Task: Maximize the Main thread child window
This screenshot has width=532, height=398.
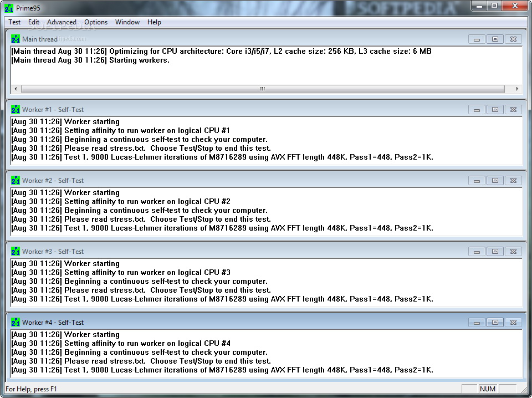Action: tap(495, 39)
